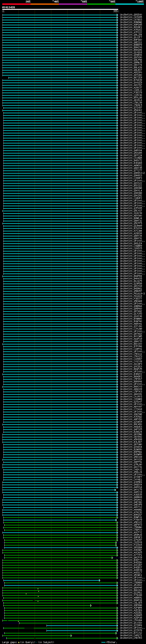Select the UniRef100_C4M1T1 entry
Screen dimensions: 146x644
coord(131,635)
